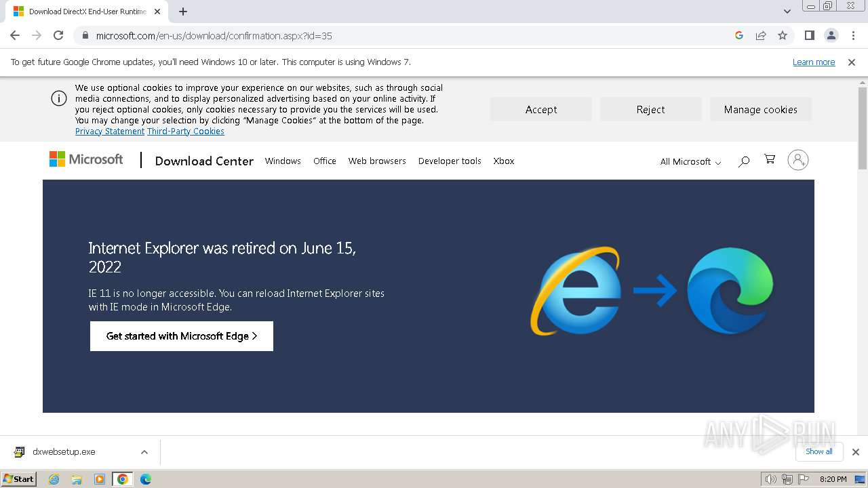Screen dimensions: 868x488
Task: Open Windows Explorer from taskbar
Action: coord(77,479)
